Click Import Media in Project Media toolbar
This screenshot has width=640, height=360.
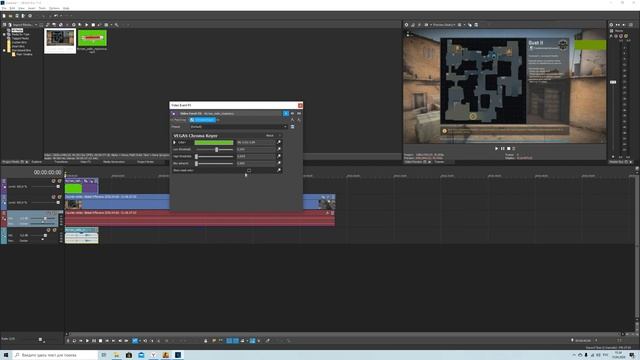24,25
